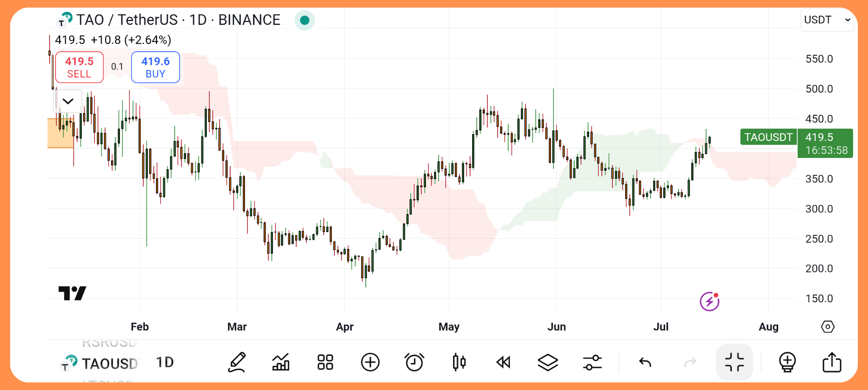Viewport: 868px width, 390px height.
Task: Open the indicators chart icon
Action: (x=281, y=362)
